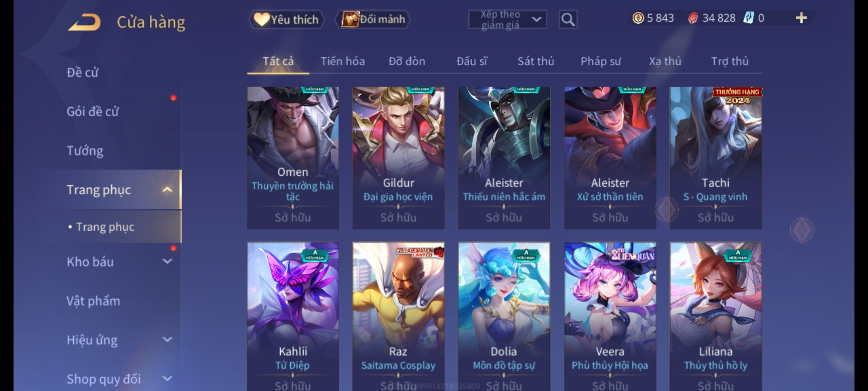Open Yêu thích heart favorites
This screenshot has width=868, height=391.
(x=286, y=19)
